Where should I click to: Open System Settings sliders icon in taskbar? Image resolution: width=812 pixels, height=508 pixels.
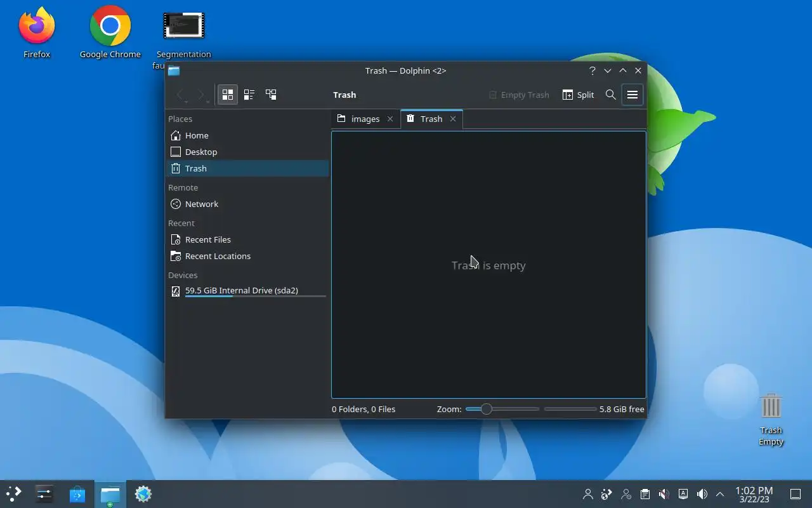(x=44, y=493)
